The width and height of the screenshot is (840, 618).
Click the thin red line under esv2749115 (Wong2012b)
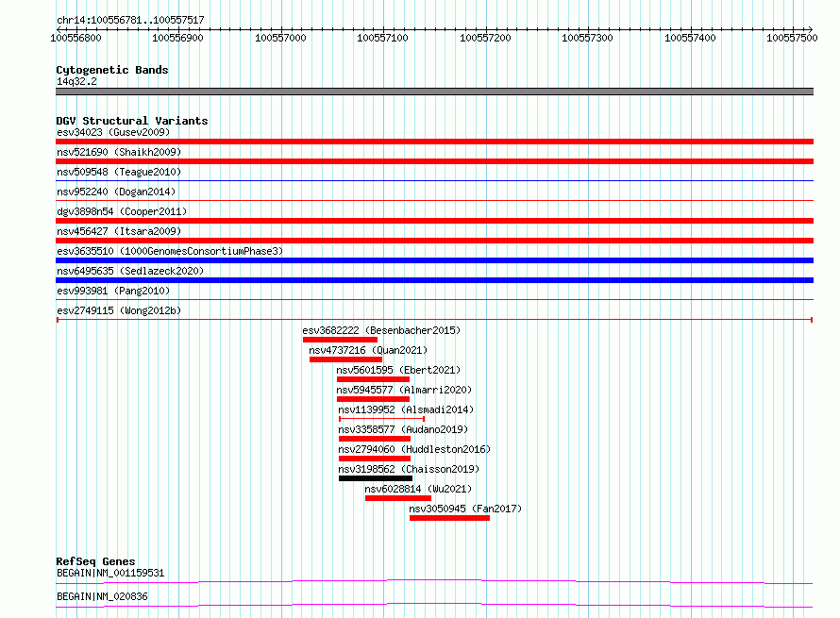tap(434, 320)
